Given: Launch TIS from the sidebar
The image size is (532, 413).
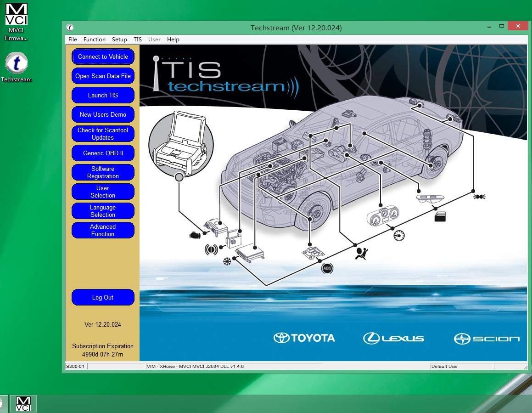Looking at the screenshot, I should point(103,96).
